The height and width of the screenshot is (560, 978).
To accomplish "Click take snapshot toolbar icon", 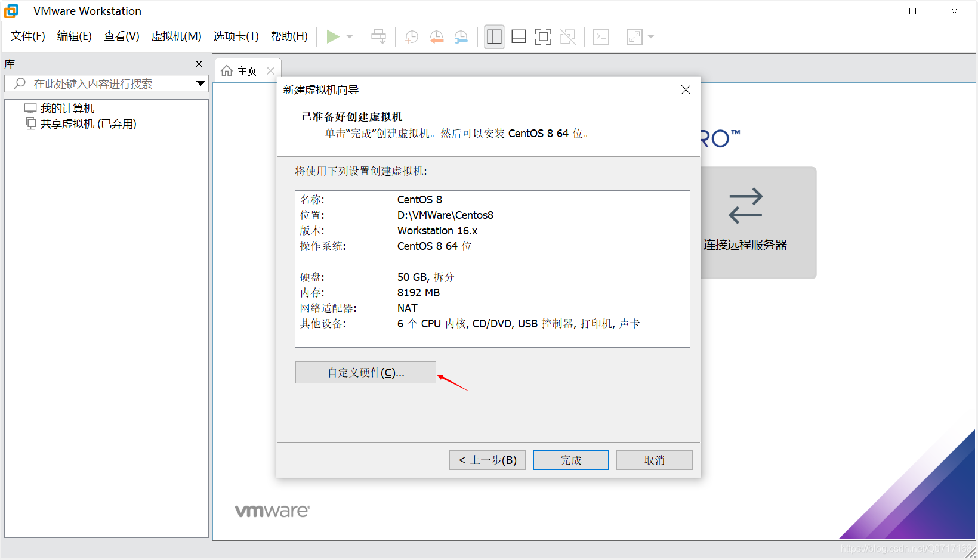I will (x=412, y=36).
